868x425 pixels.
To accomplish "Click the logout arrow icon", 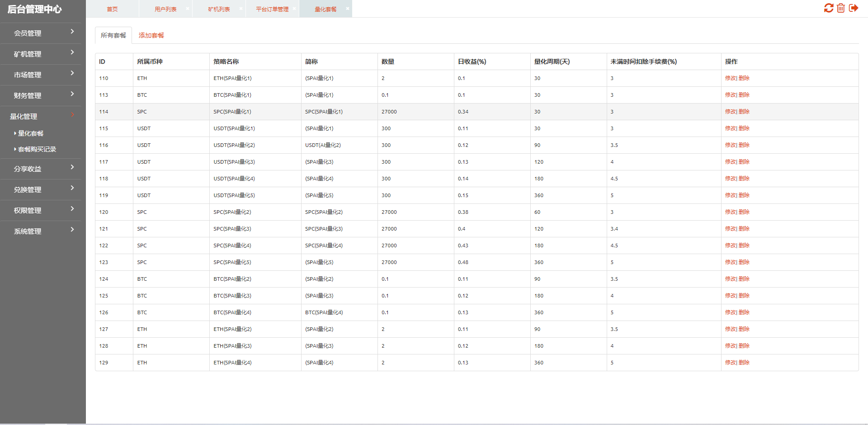I will 854,8.
